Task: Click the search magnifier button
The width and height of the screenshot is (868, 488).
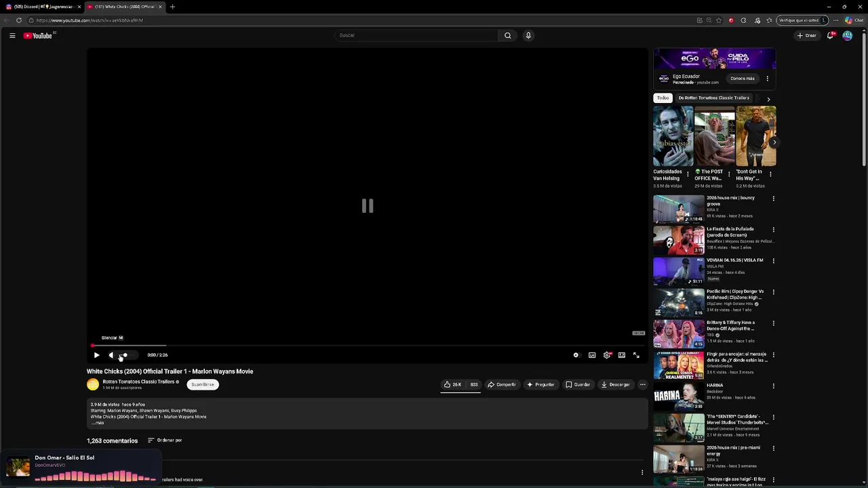Action: click(507, 35)
